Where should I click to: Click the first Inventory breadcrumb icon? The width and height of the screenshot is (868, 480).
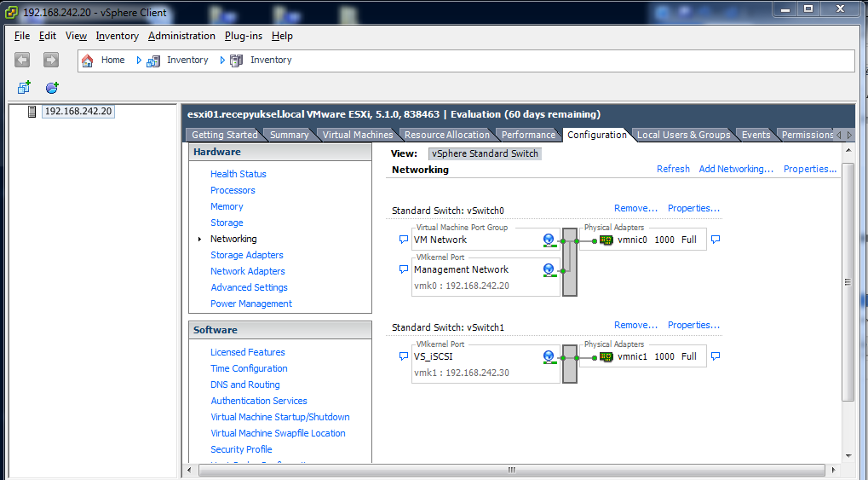153,61
